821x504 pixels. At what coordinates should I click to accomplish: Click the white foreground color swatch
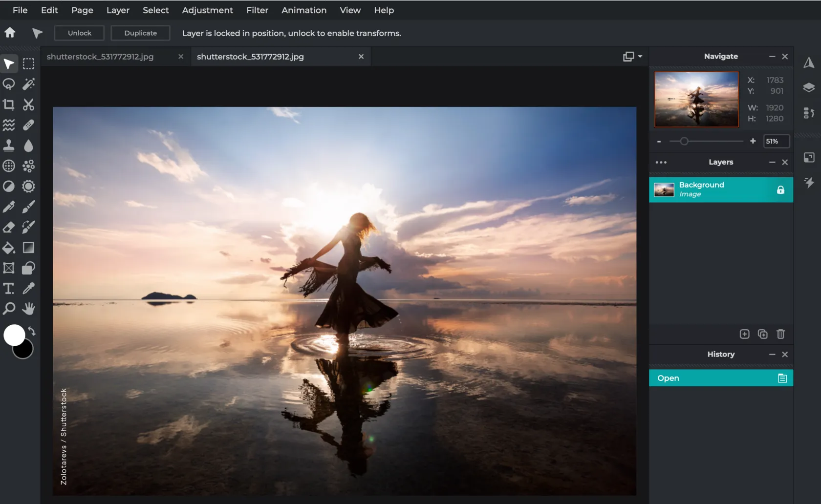pyautogui.click(x=14, y=335)
